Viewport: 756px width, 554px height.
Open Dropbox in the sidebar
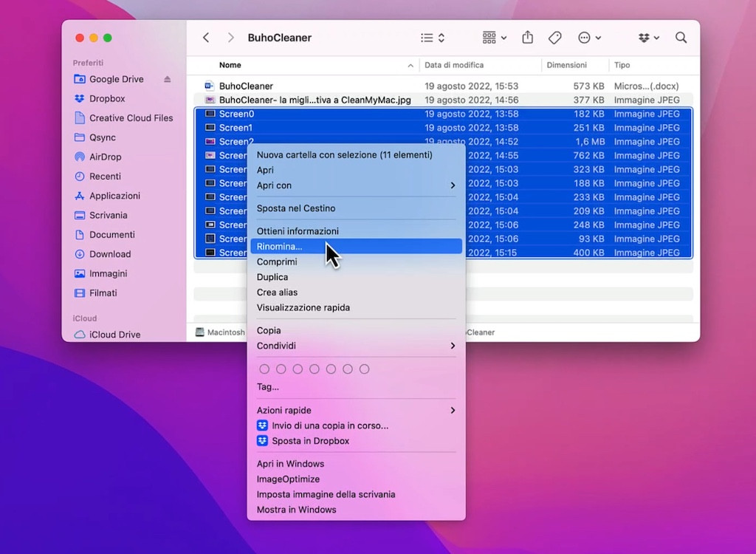[107, 98]
